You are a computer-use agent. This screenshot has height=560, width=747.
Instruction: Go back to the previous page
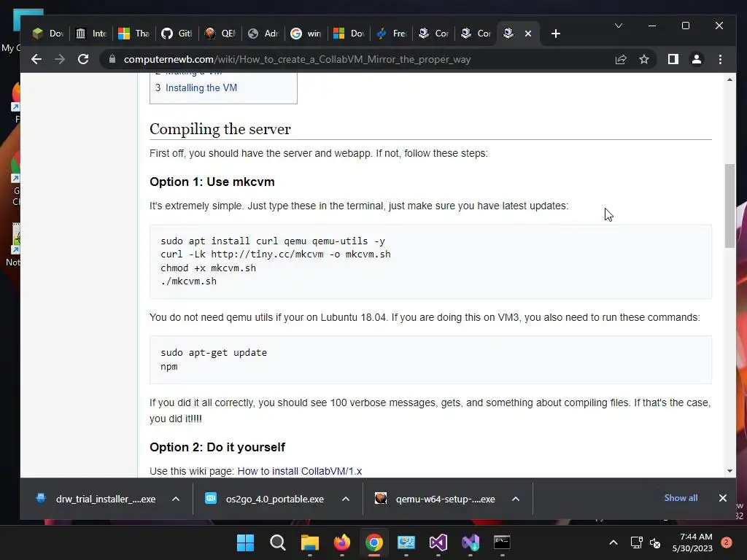pos(36,59)
